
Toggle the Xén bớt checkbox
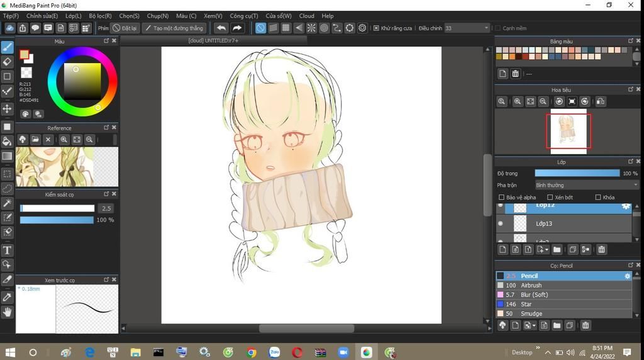pyautogui.click(x=550, y=197)
